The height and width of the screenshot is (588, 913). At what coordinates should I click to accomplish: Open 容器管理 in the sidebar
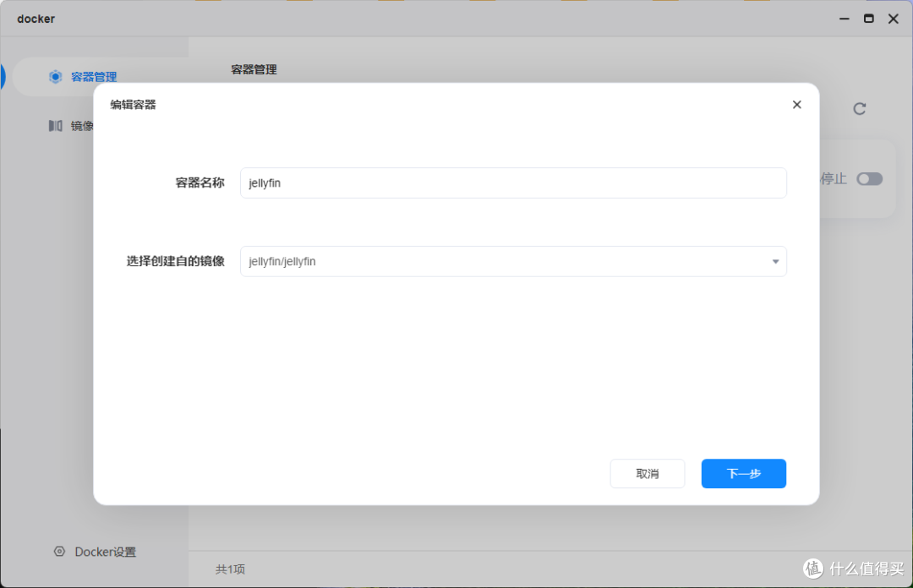click(94, 77)
